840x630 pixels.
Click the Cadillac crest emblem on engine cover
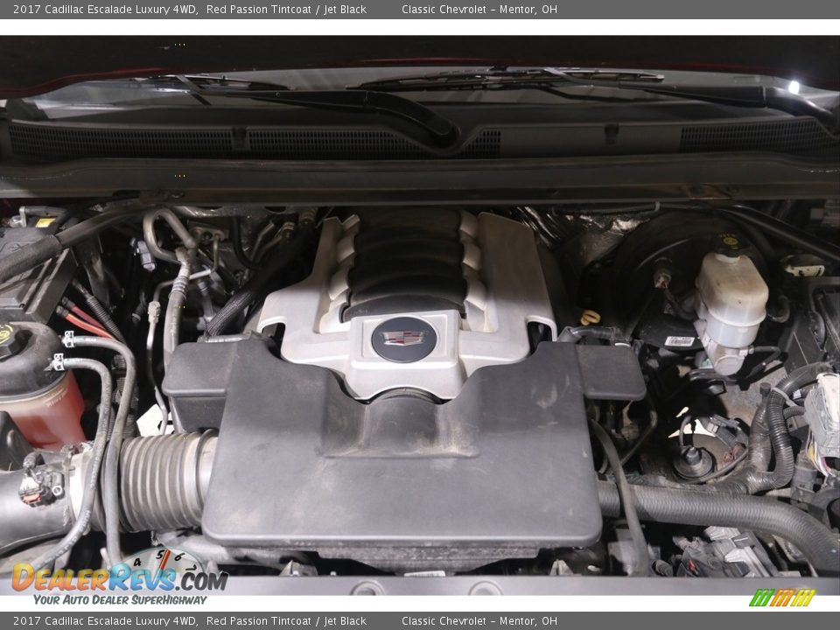pyautogui.click(x=403, y=338)
